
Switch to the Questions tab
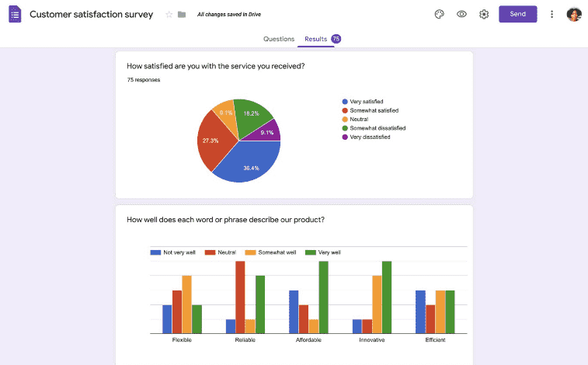pyautogui.click(x=279, y=39)
